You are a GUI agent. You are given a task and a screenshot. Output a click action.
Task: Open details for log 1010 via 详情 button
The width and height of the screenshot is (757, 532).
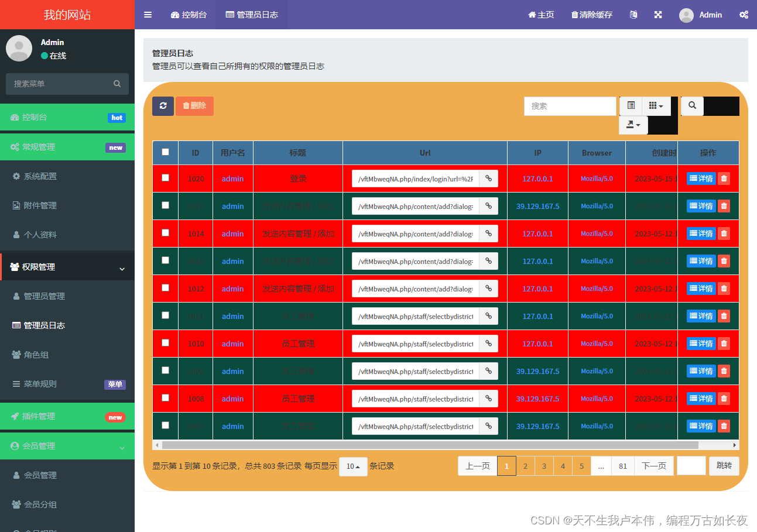[x=701, y=344]
